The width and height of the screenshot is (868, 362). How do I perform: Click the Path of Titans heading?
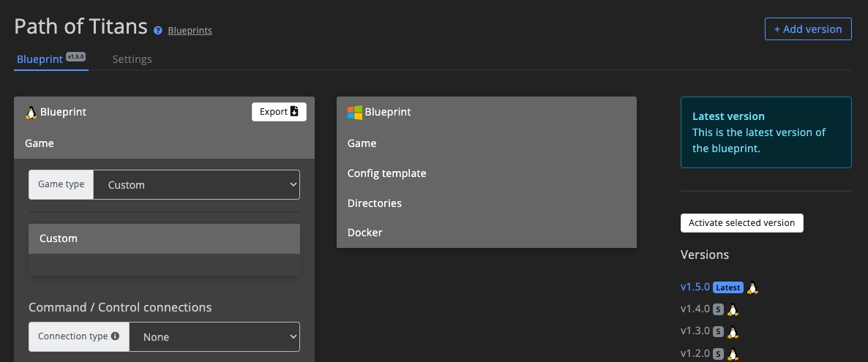pos(81,26)
